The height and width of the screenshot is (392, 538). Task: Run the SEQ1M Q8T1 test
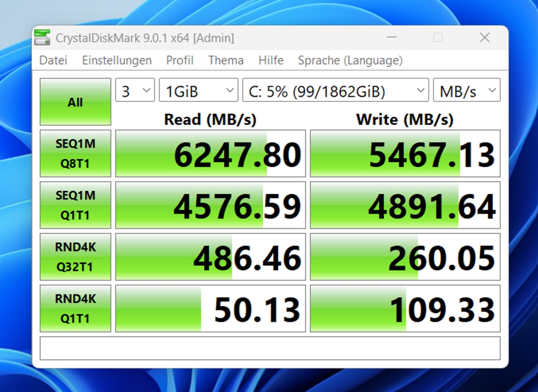click(x=75, y=153)
